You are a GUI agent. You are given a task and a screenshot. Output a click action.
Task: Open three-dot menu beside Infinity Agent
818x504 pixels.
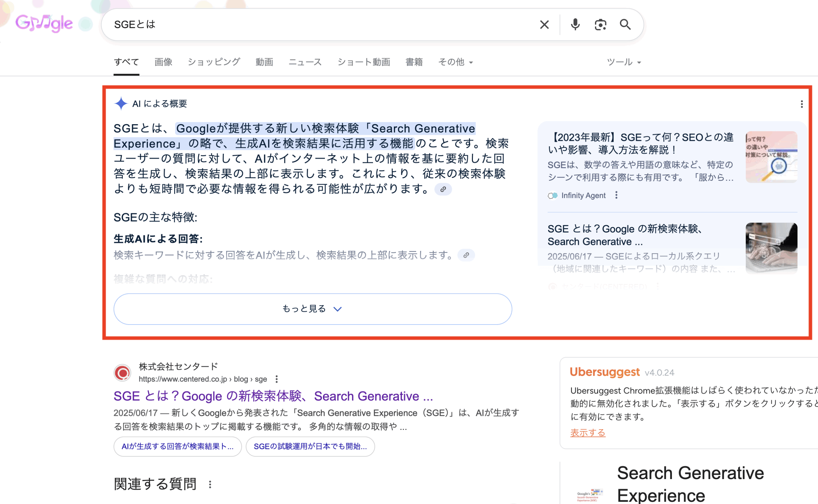click(616, 195)
